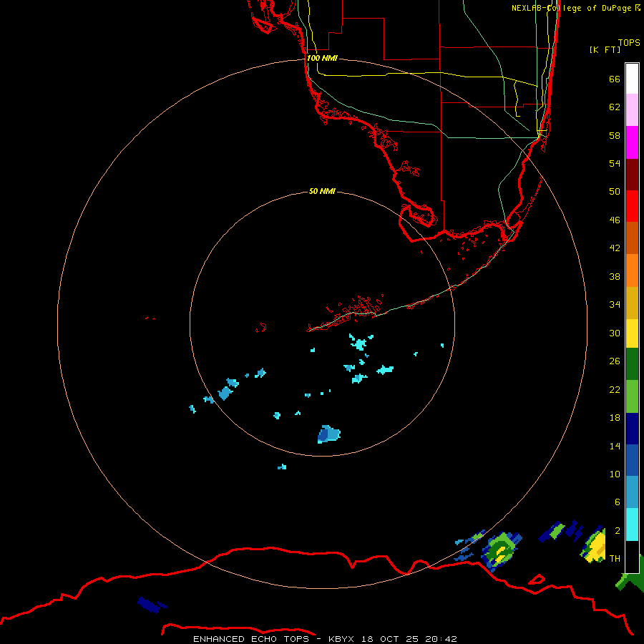Viewport: 644px width, 644px height.
Task: Click the white swatch in the tops legend
Action: pos(632,79)
